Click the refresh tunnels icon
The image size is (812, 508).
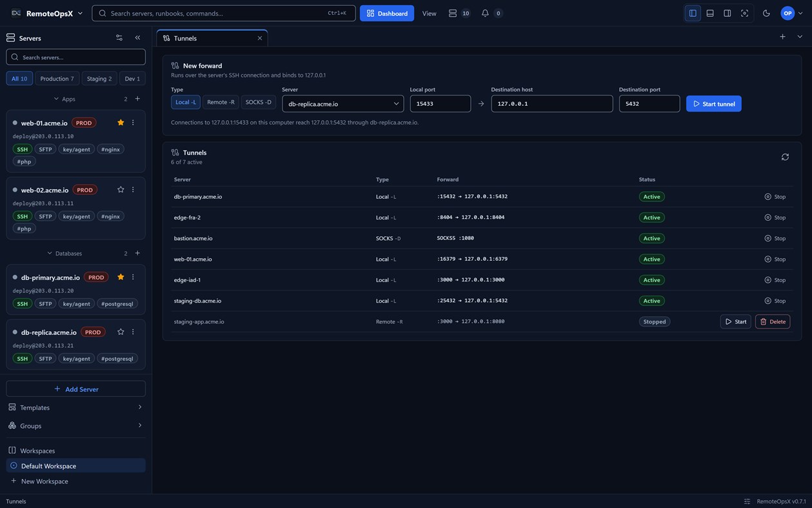(x=785, y=157)
